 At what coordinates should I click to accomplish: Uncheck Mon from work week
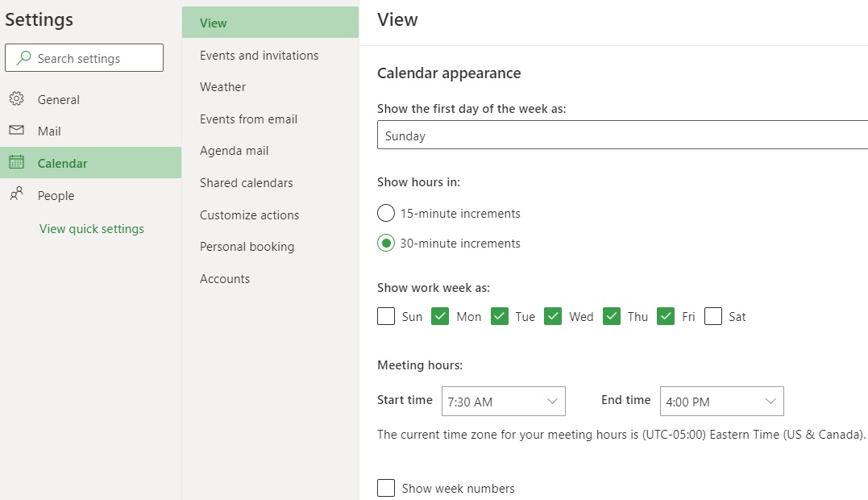click(440, 316)
